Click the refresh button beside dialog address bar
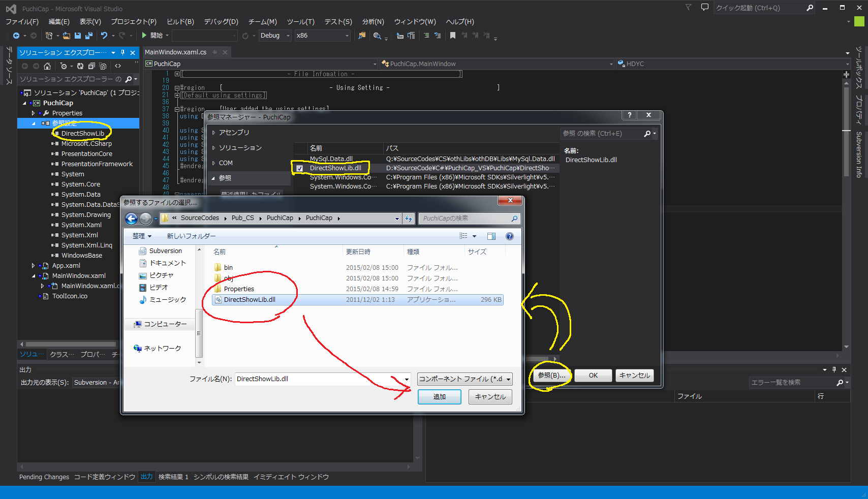This screenshot has width=868, height=499. tap(409, 219)
